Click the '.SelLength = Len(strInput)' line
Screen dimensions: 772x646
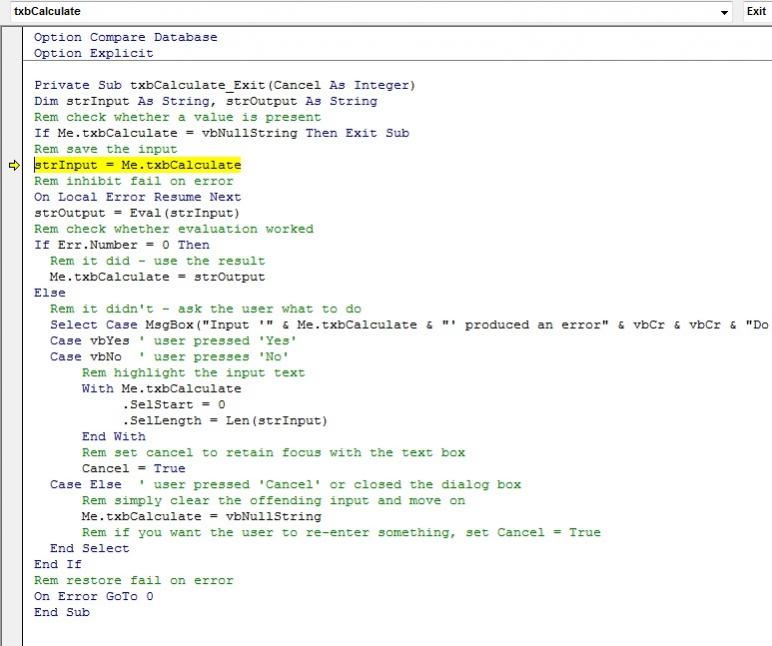(x=225, y=420)
